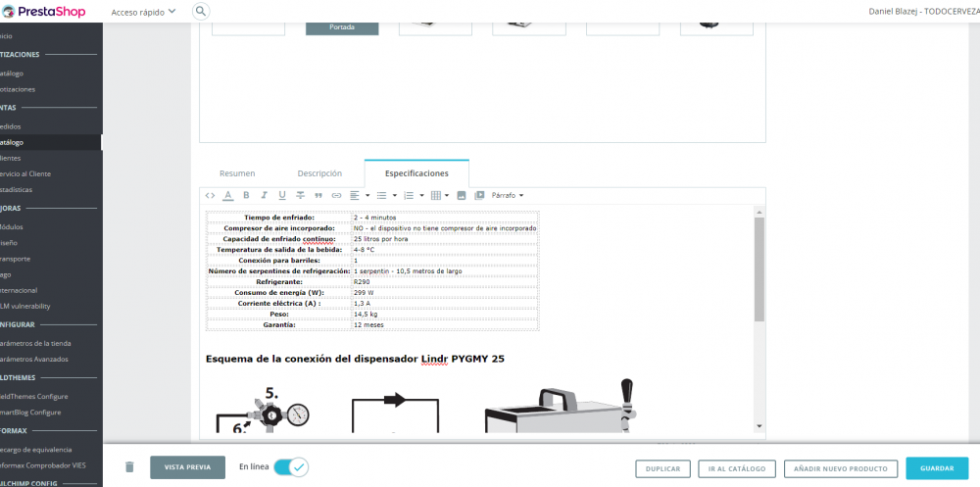980x487 pixels.
Task: Delete product using trash icon
Action: 129,467
